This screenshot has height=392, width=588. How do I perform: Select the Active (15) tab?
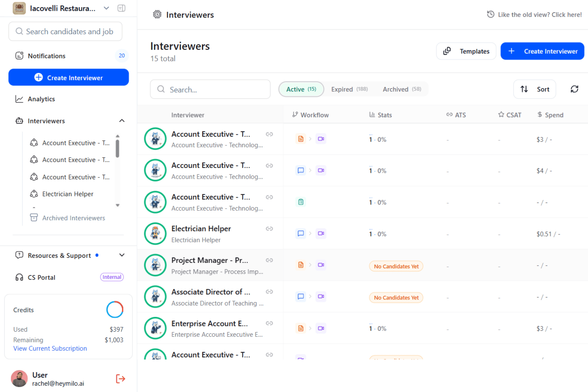[301, 89]
